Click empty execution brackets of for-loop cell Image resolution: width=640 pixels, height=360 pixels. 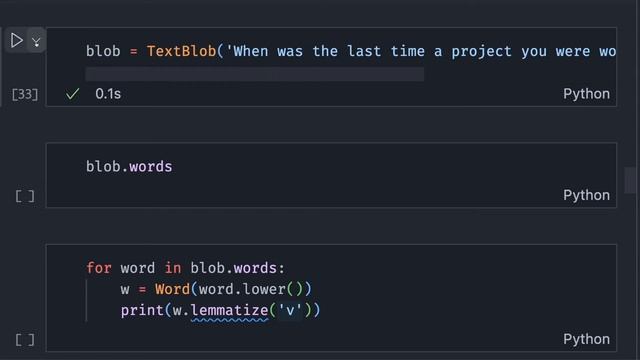[25, 340]
